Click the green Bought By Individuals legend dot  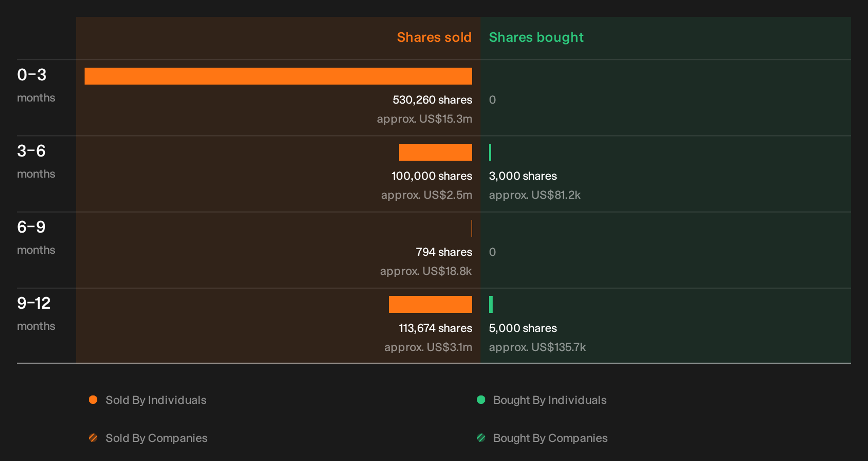coord(481,400)
